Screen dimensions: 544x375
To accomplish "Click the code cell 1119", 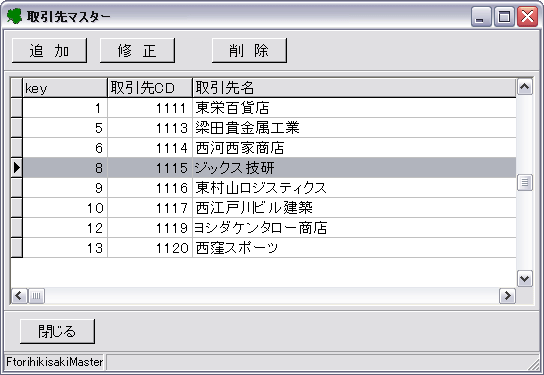I will (x=150, y=228).
